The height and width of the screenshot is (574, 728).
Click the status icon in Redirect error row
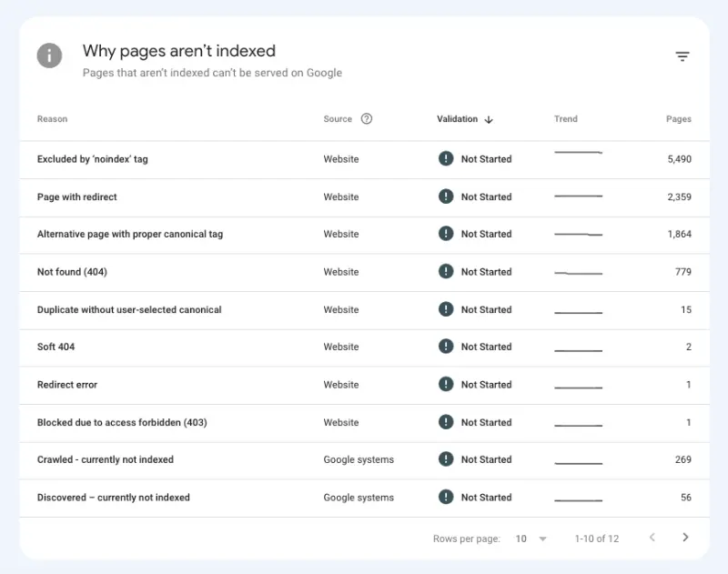click(x=446, y=384)
